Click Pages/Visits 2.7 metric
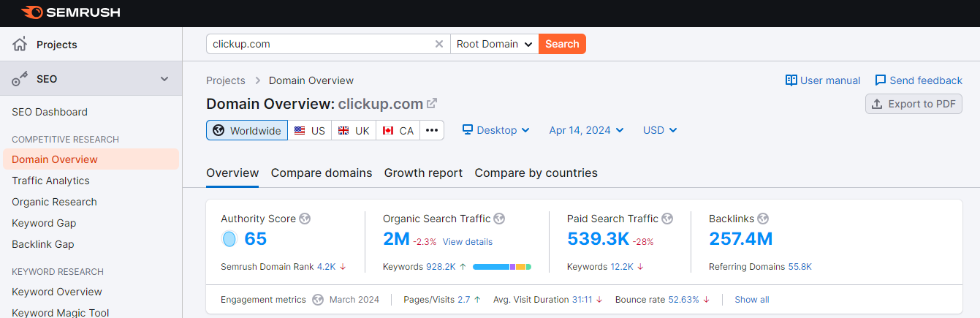 442,300
